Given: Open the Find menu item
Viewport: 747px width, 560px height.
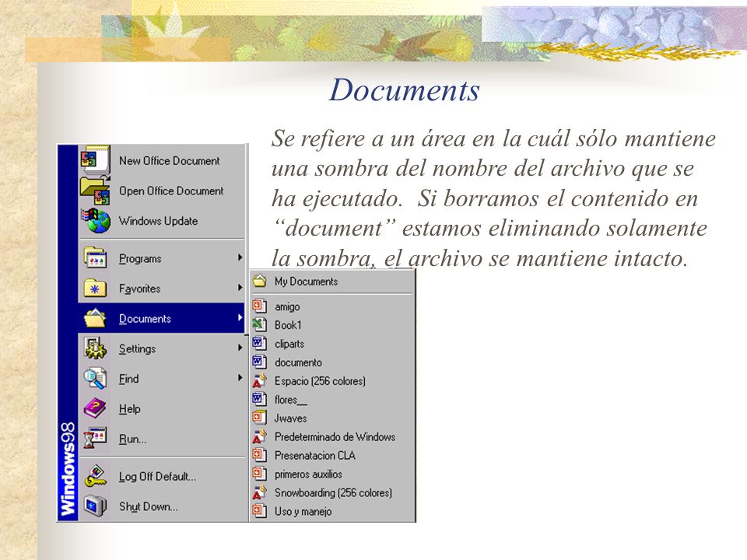Looking at the screenshot, I should (162, 378).
